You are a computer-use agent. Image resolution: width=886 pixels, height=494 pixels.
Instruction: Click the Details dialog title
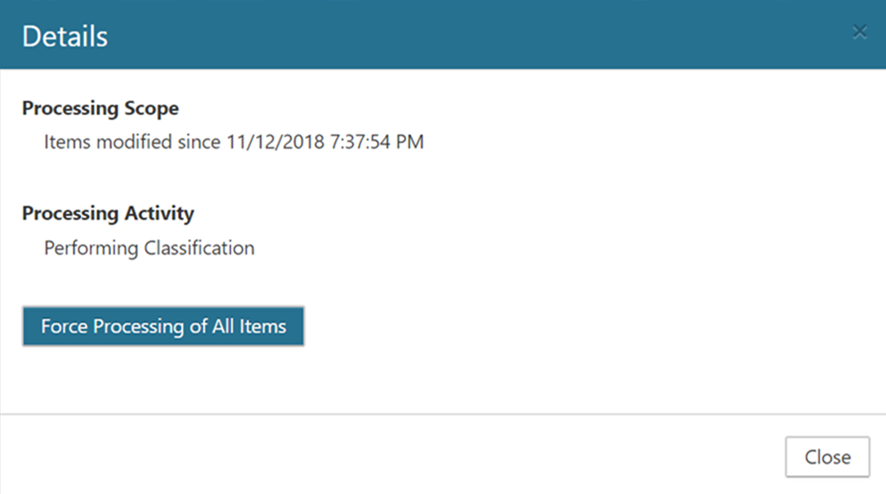point(65,37)
